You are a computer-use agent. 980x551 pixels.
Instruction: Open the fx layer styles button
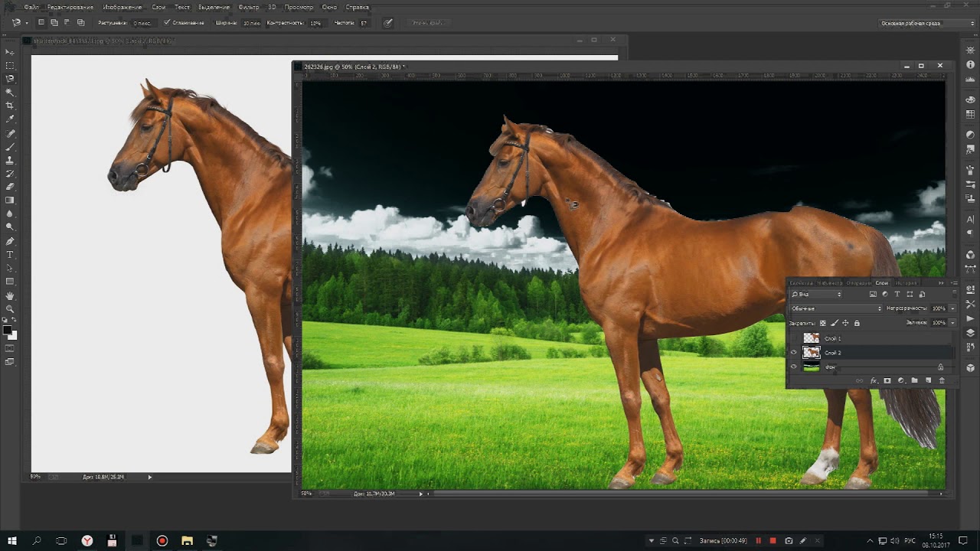pyautogui.click(x=874, y=380)
